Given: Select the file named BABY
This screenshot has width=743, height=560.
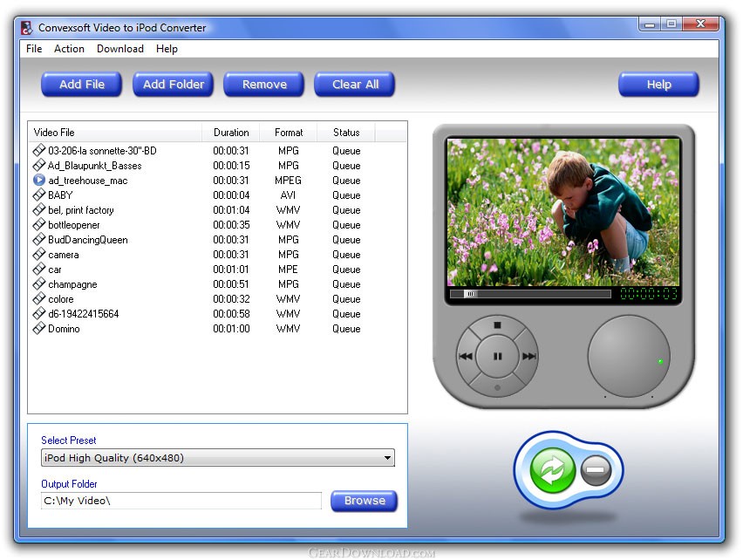Looking at the screenshot, I should tap(60, 195).
